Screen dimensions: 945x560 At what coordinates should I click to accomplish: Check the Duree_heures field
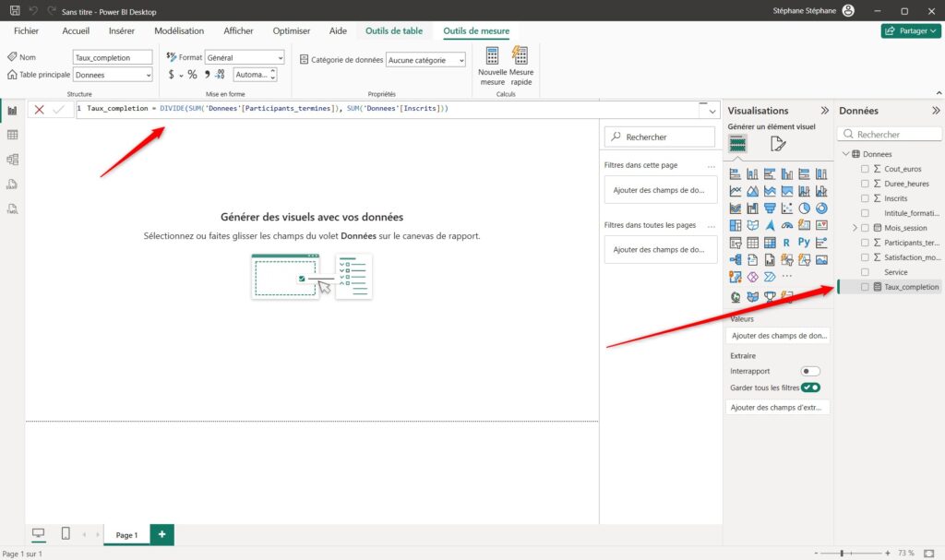pos(865,184)
